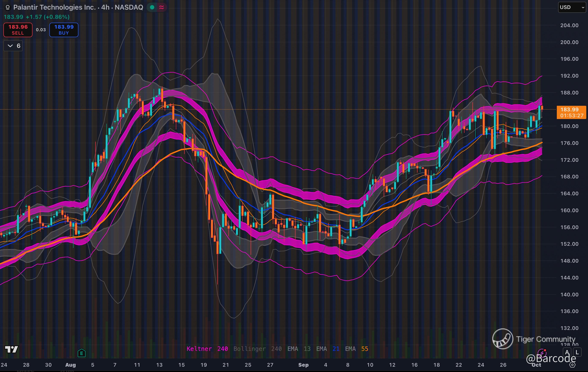Click the pink data feed wave icon
This screenshot has height=372, width=588.
[161, 7]
